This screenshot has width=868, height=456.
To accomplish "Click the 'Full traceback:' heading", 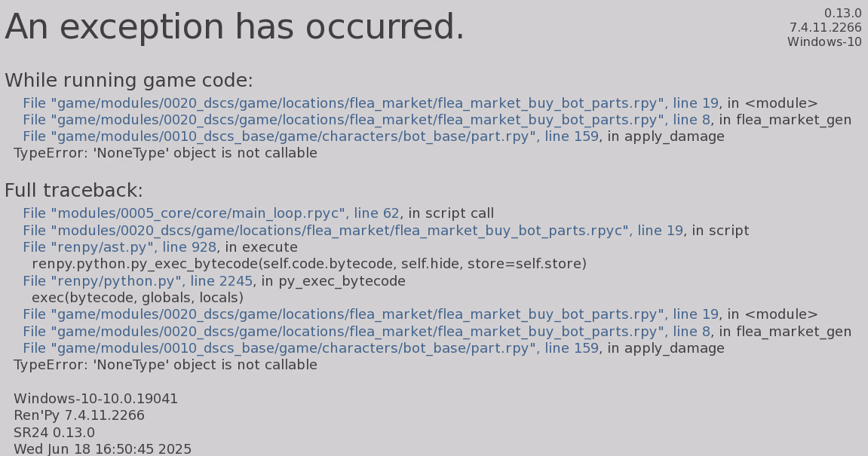I will [74, 191].
